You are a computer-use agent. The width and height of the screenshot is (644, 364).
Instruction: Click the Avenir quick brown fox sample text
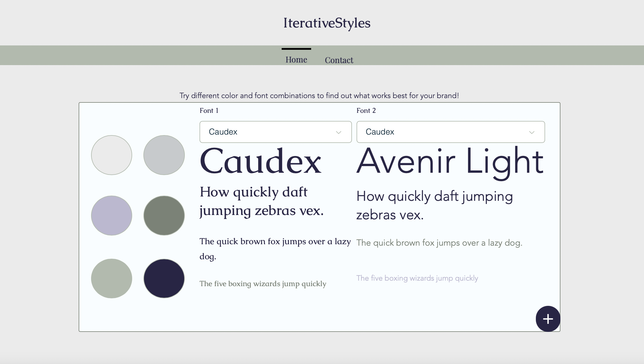click(439, 242)
